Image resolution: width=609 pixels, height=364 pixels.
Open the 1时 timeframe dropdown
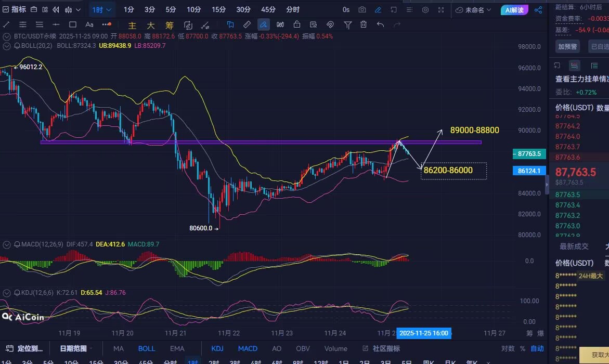[x=100, y=10]
